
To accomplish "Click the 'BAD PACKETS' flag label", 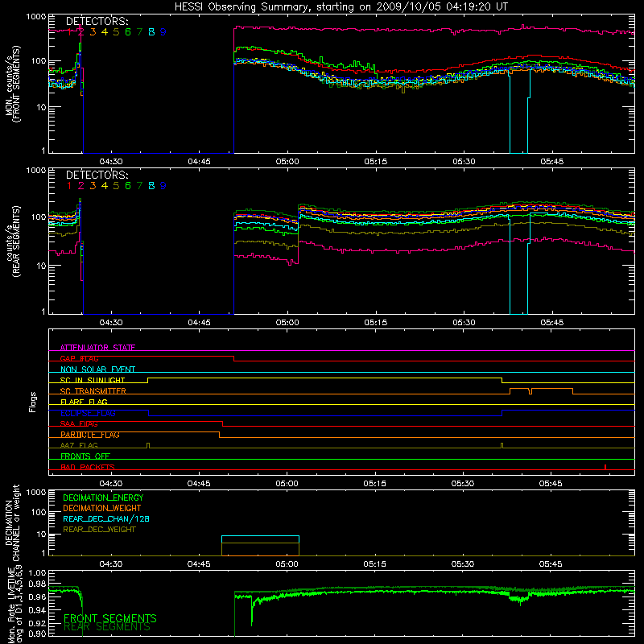I will [88, 467].
